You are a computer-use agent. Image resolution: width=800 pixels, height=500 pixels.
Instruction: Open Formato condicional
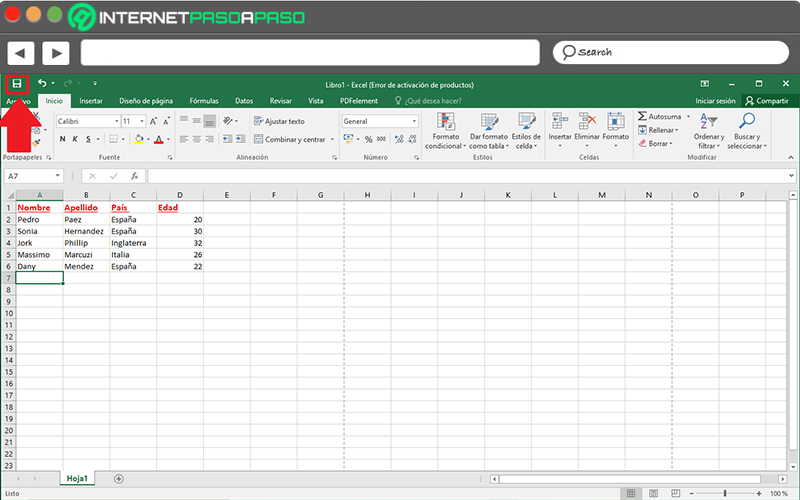pos(445,131)
